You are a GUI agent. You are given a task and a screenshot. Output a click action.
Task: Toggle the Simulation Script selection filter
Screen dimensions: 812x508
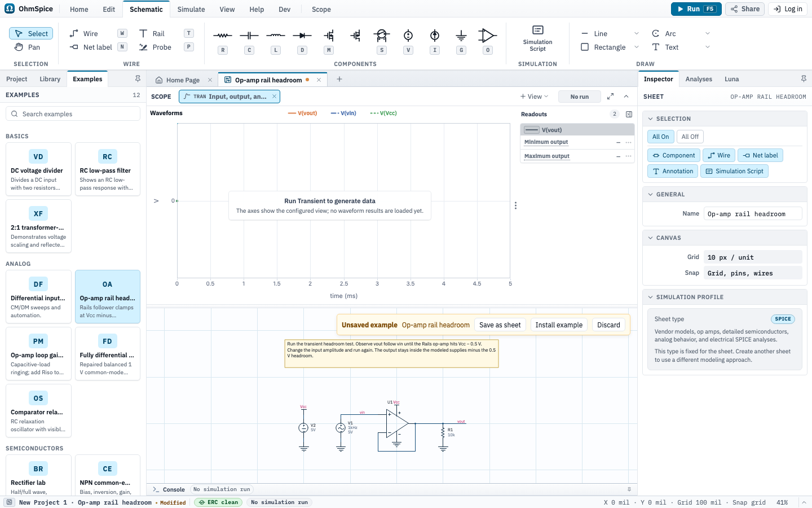(x=734, y=171)
